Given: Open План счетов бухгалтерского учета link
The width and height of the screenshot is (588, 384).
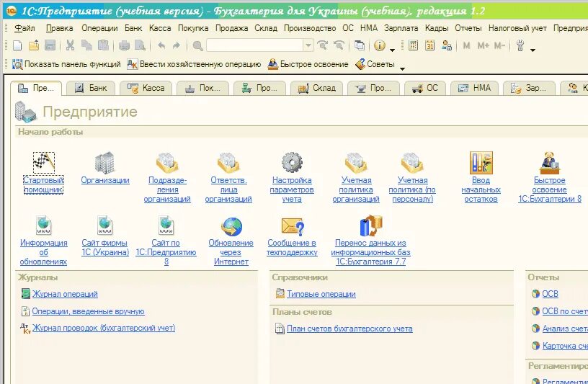Looking at the screenshot, I should 349,329.
